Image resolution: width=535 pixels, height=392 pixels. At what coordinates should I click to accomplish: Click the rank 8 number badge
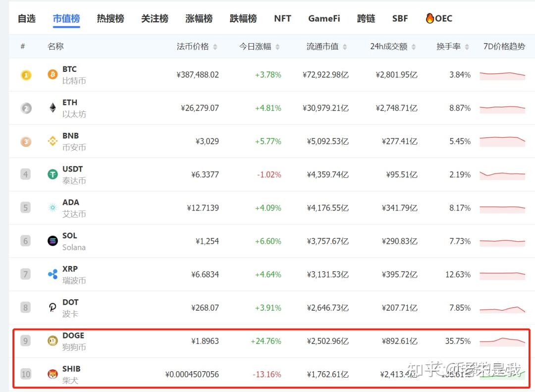point(26,308)
